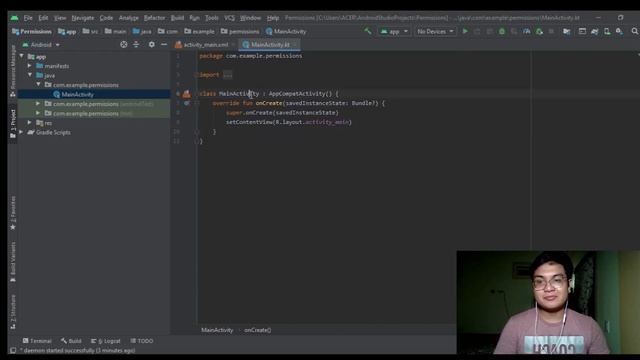This screenshot has height=360, width=640.
Task: Select the MainActivity.kt editor tab
Action: click(x=270, y=44)
